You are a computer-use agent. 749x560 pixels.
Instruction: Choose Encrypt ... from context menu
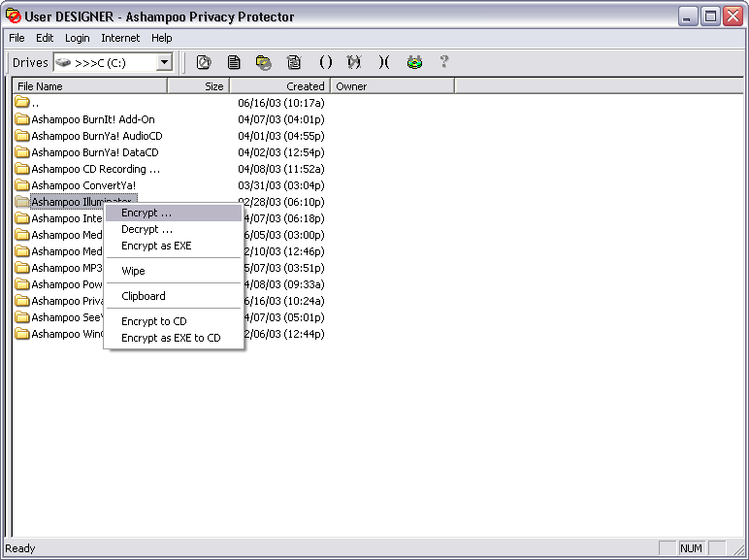(x=174, y=213)
